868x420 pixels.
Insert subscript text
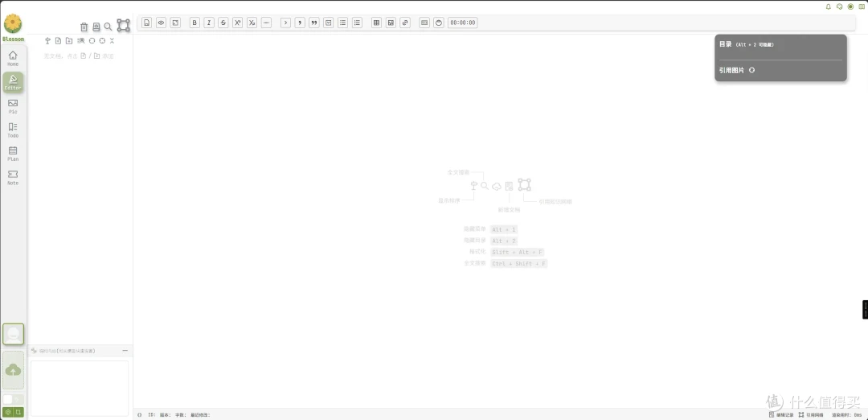coord(252,23)
